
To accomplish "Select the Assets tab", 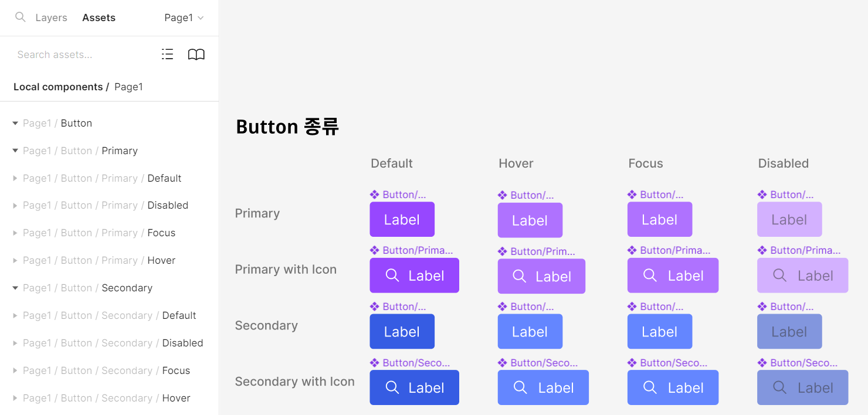I will 99,18.
